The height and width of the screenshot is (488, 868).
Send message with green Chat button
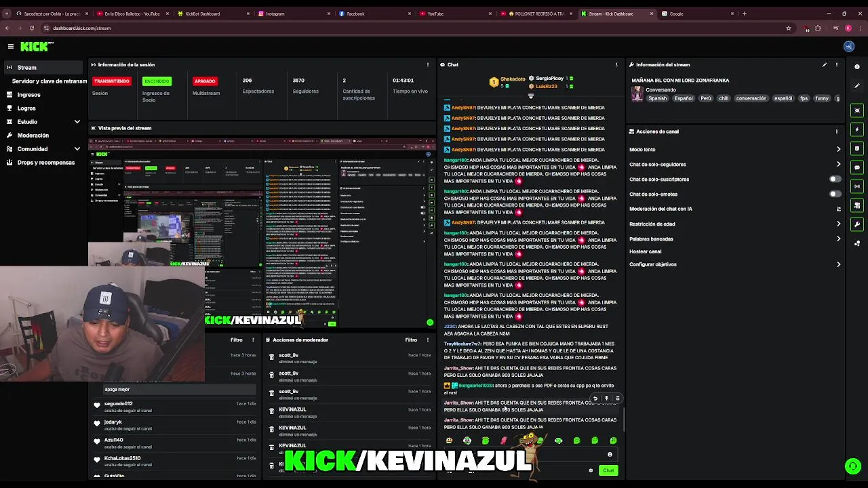[x=608, y=470]
